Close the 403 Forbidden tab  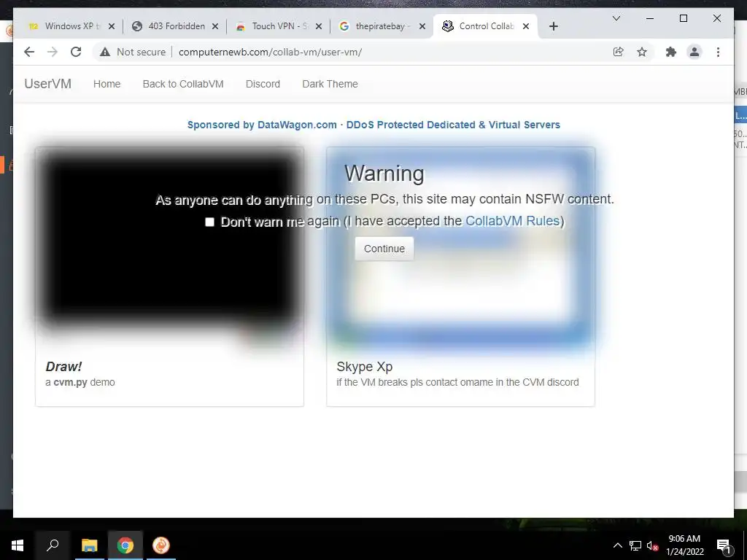click(215, 27)
